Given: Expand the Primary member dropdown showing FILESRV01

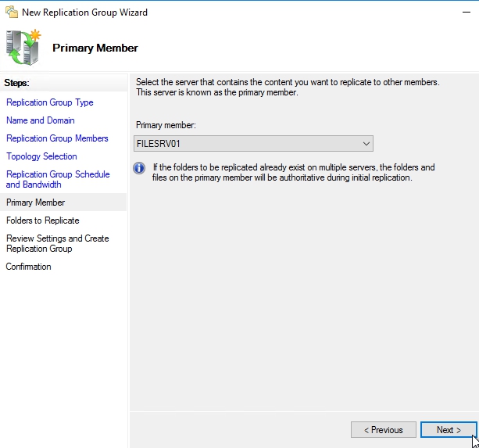Looking at the screenshot, I should coord(253,144).
